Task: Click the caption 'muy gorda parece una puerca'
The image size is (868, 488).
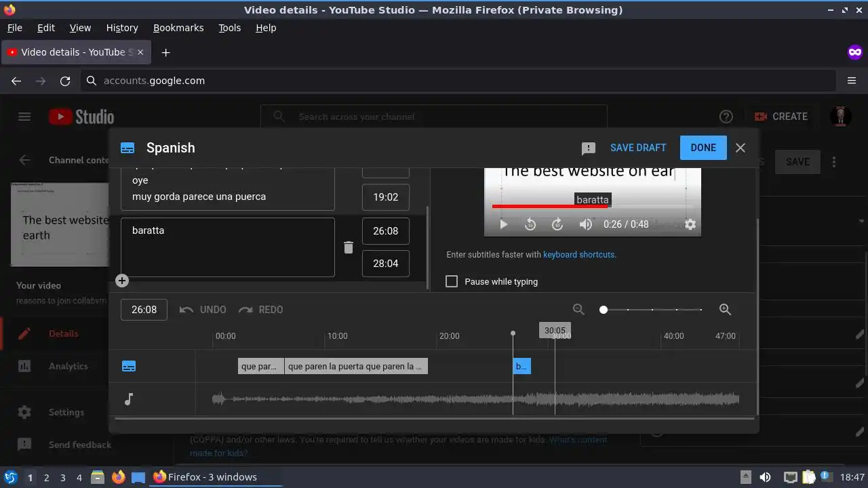Action: click(x=199, y=197)
